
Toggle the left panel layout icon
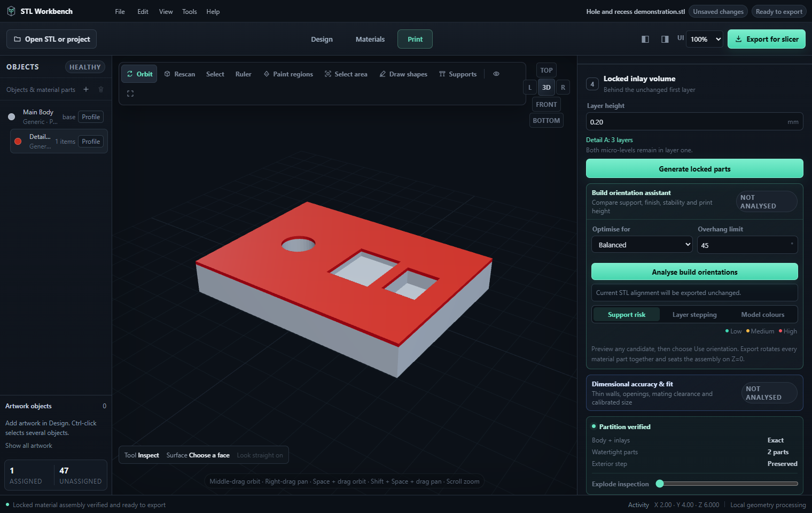645,39
